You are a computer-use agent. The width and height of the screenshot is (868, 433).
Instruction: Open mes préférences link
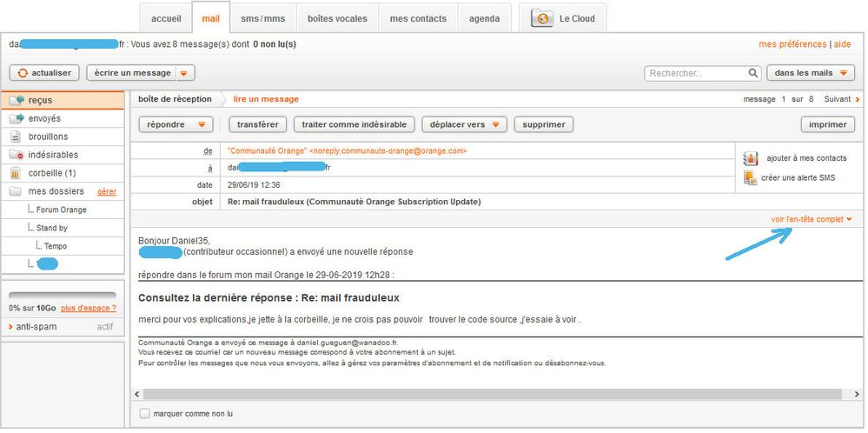point(792,44)
